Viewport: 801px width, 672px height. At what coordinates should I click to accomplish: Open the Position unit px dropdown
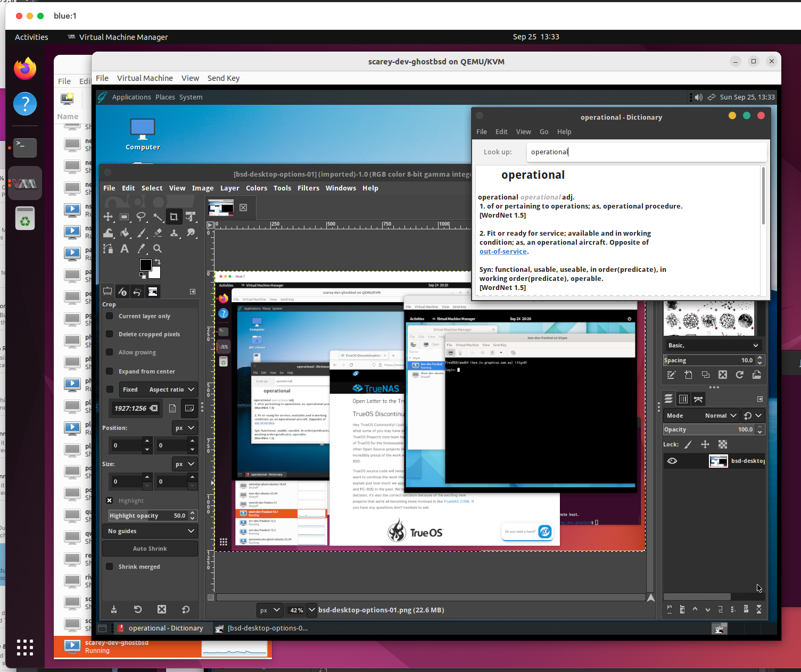point(185,428)
